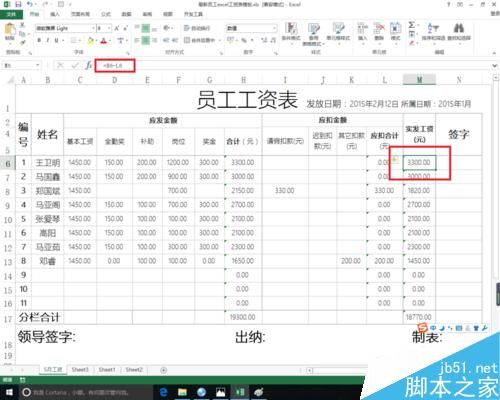The image size is (500, 400).
Task: Switch to the Sheet2 worksheet tab
Action: click(x=134, y=370)
